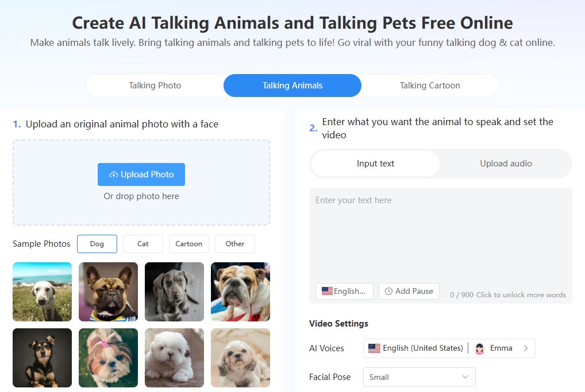
Task: Switch to the Talking Cartoon tab
Action: (430, 86)
